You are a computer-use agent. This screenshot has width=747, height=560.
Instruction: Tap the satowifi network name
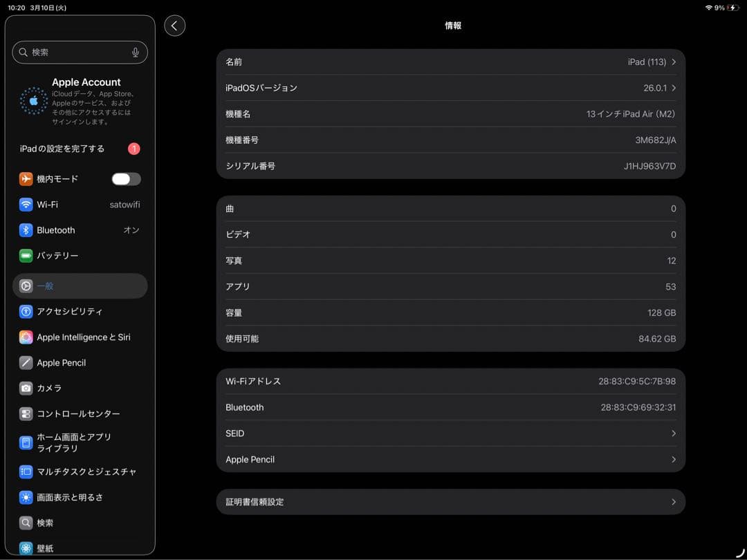[x=124, y=205]
